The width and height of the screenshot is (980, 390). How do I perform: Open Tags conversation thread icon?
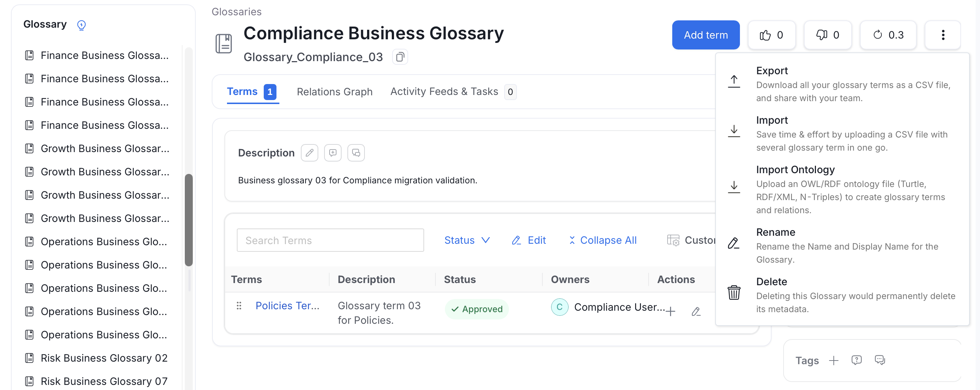(x=880, y=360)
